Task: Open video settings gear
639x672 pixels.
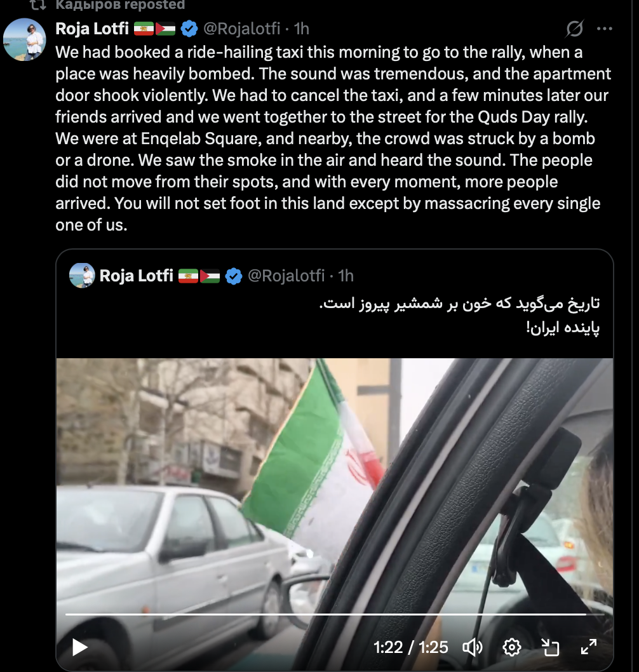Action: point(512,647)
